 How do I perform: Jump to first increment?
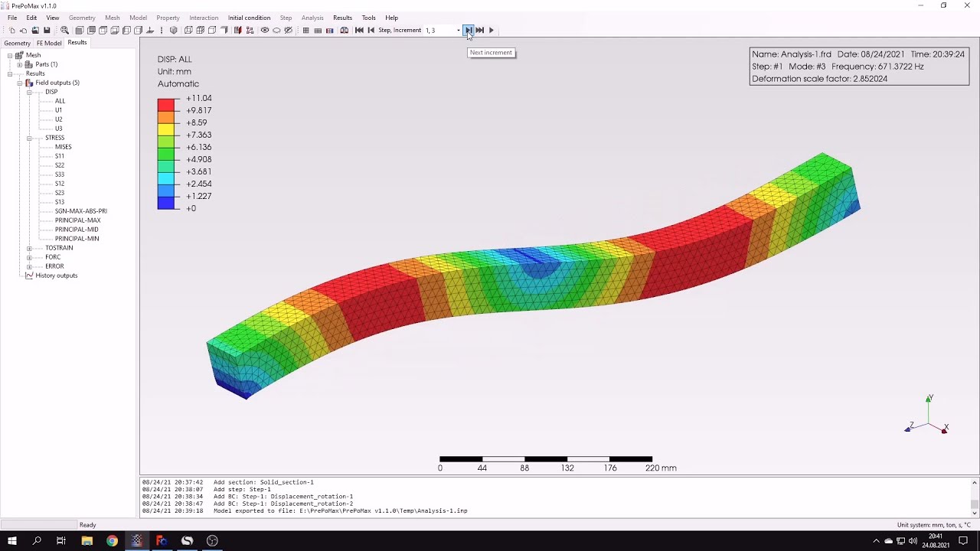point(359,30)
